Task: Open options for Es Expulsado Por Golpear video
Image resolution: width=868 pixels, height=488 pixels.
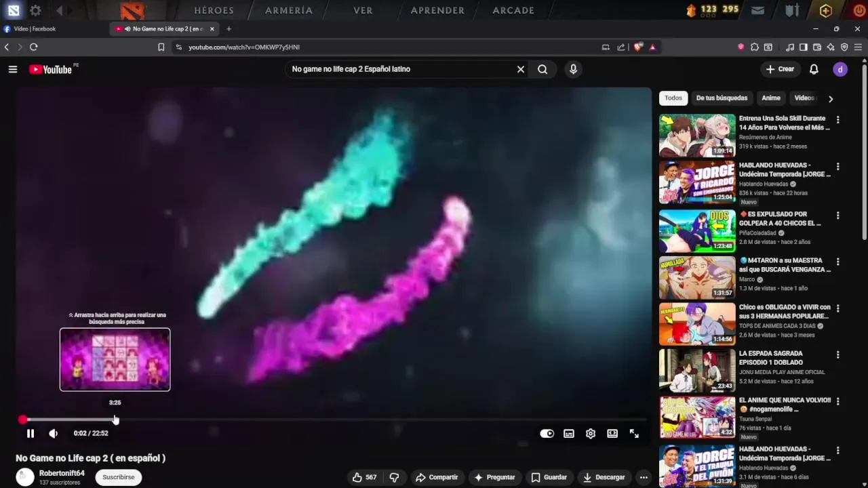Action: click(x=838, y=216)
